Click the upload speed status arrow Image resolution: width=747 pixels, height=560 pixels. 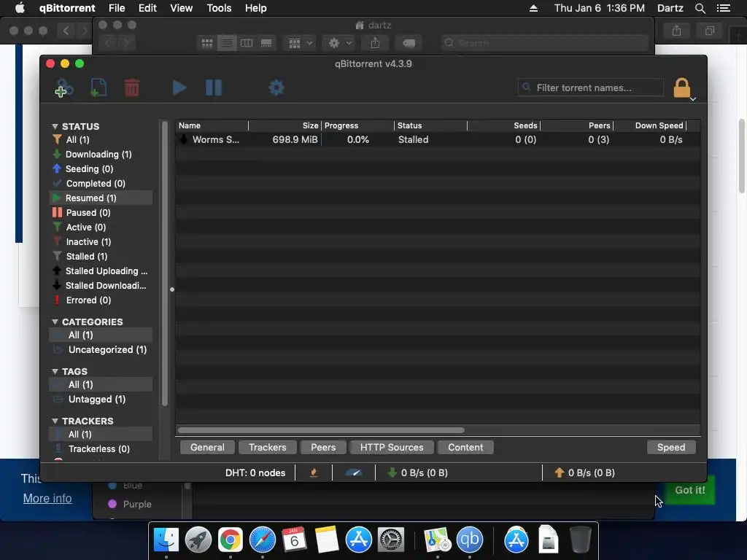[560, 472]
